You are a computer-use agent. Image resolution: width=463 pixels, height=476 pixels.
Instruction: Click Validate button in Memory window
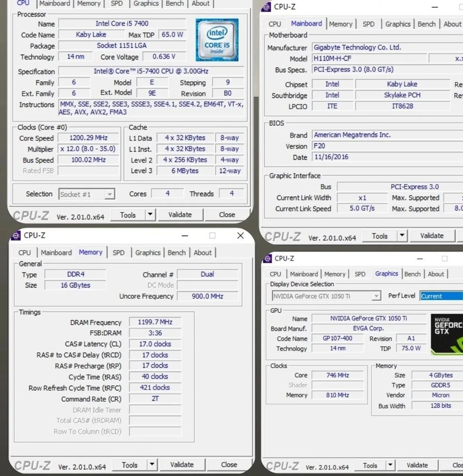(x=182, y=465)
